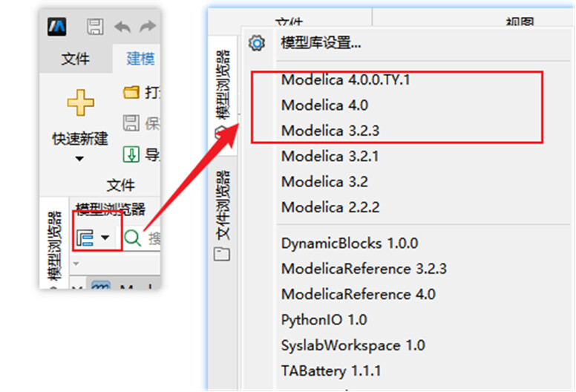
Task: Open the model library dropdown arrow
Action: 105,238
